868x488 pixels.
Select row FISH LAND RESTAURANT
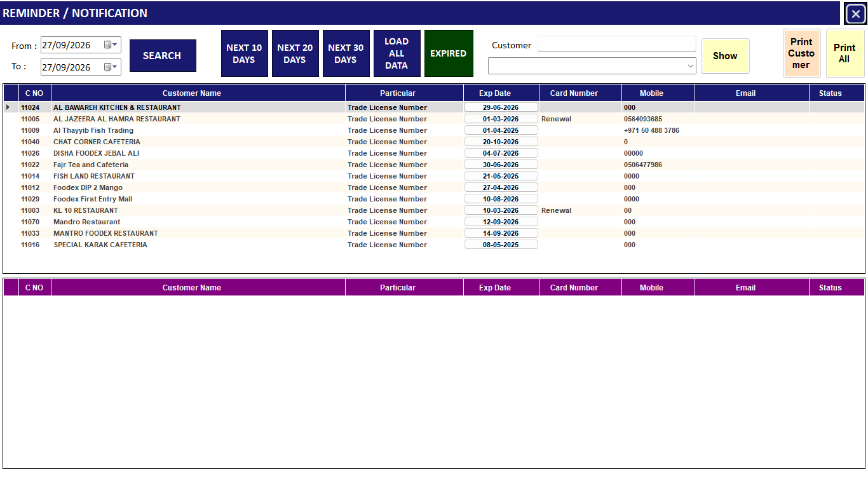(434, 176)
